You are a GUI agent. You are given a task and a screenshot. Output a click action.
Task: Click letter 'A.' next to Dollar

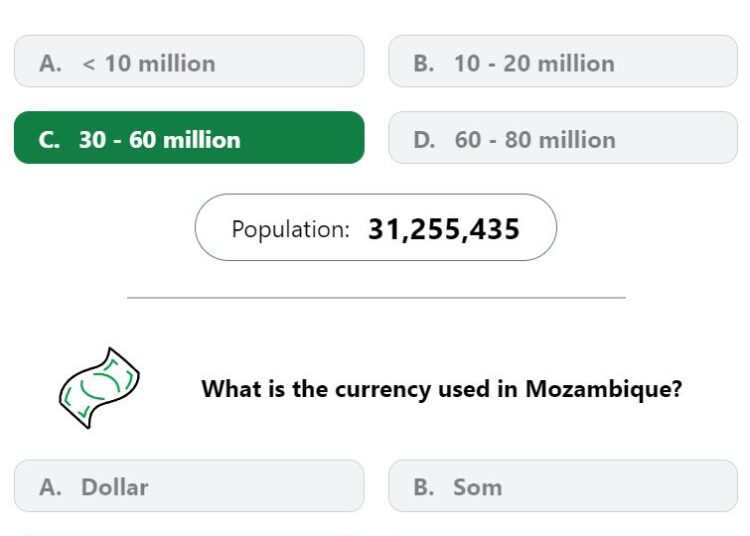click(x=51, y=488)
